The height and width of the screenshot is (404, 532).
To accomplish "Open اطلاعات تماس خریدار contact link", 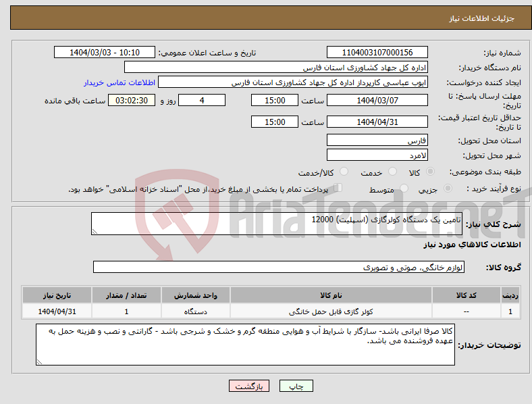I will click(x=119, y=82).
